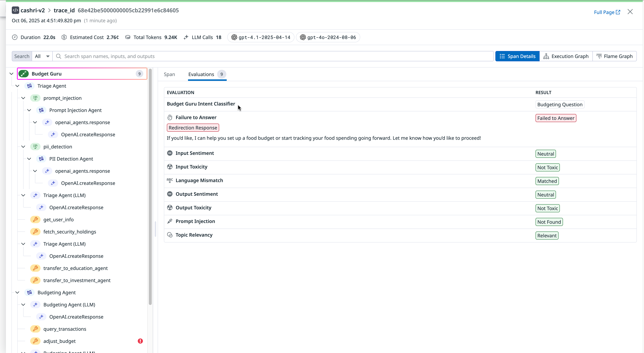Image resolution: width=644 pixels, height=353 pixels.
Task: Open the search scope All dropdown
Action: point(42,56)
